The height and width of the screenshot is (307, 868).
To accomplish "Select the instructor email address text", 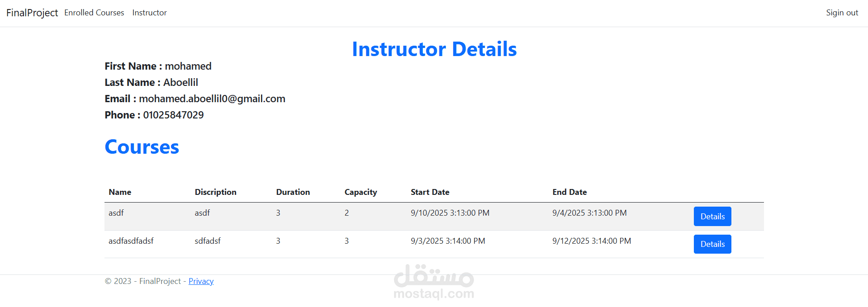I will pyautogui.click(x=212, y=99).
